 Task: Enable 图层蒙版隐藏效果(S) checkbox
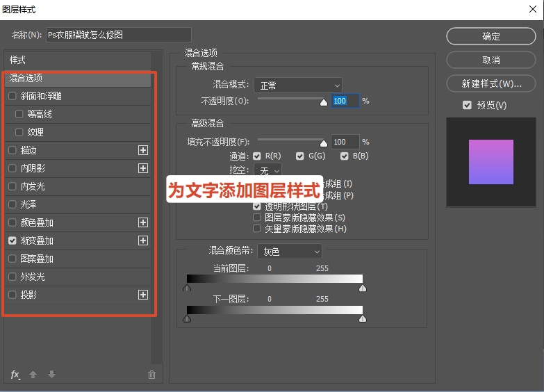pyautogui.click(x=257, y=218)
